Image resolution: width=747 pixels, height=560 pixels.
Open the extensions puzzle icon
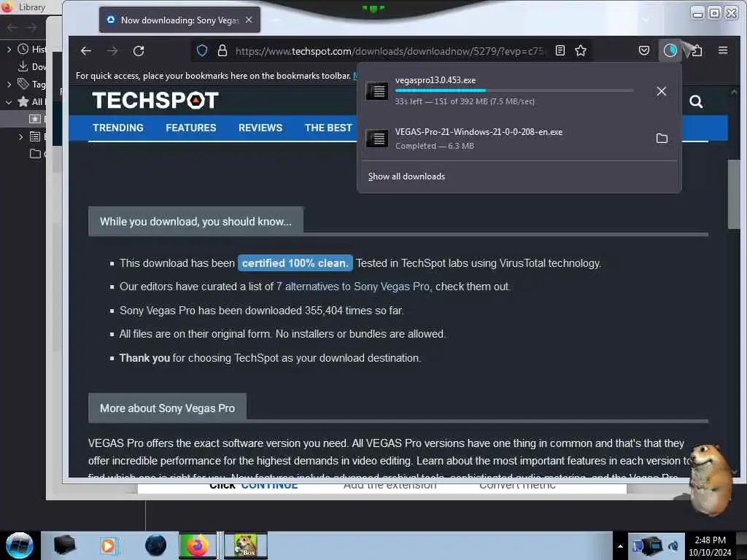pyautogui.click(x=696, y=50)
